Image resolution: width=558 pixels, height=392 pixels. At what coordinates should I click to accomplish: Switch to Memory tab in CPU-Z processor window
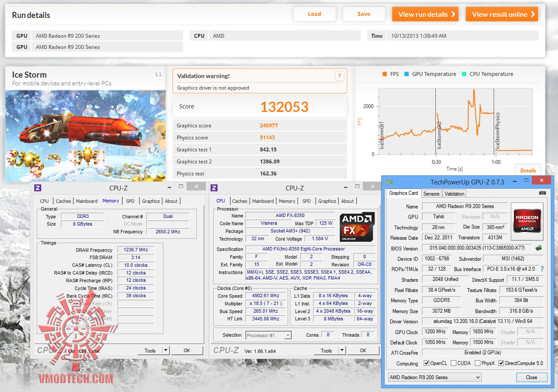[287, 201]
